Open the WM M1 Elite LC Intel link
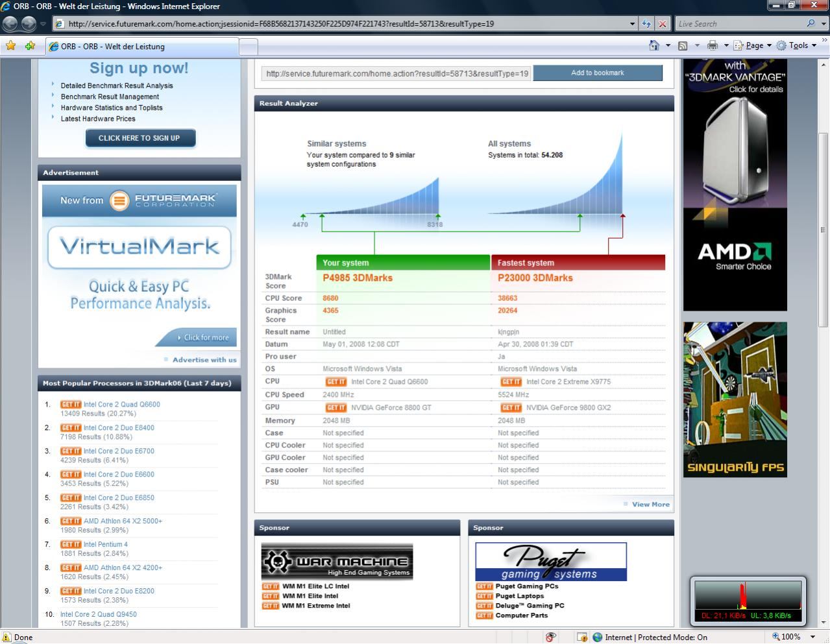The image size is (830, 644). [x=315, y=586]
